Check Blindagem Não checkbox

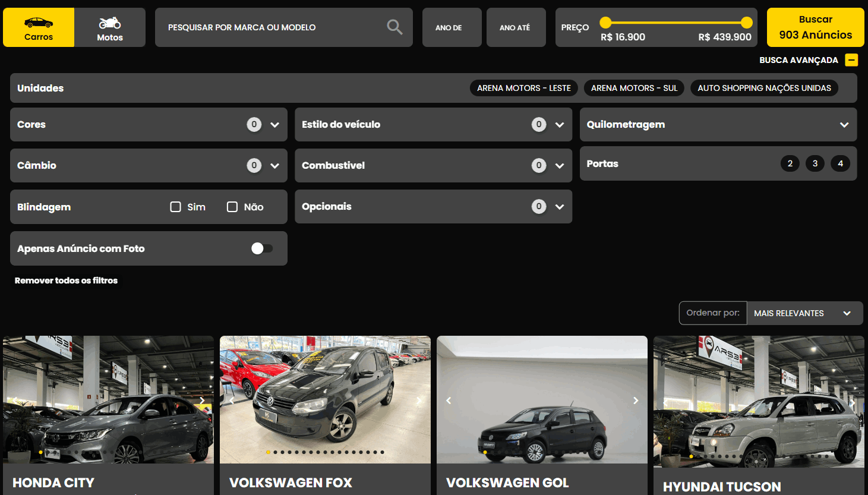tap(232, 207)
